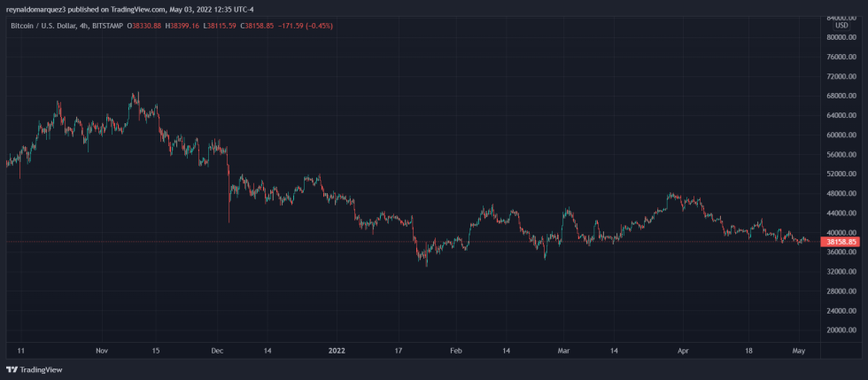This screenshot has height=380, width=868.
Task: Click the BITSTAMP exchange label
Action: [x=105, y=26]
